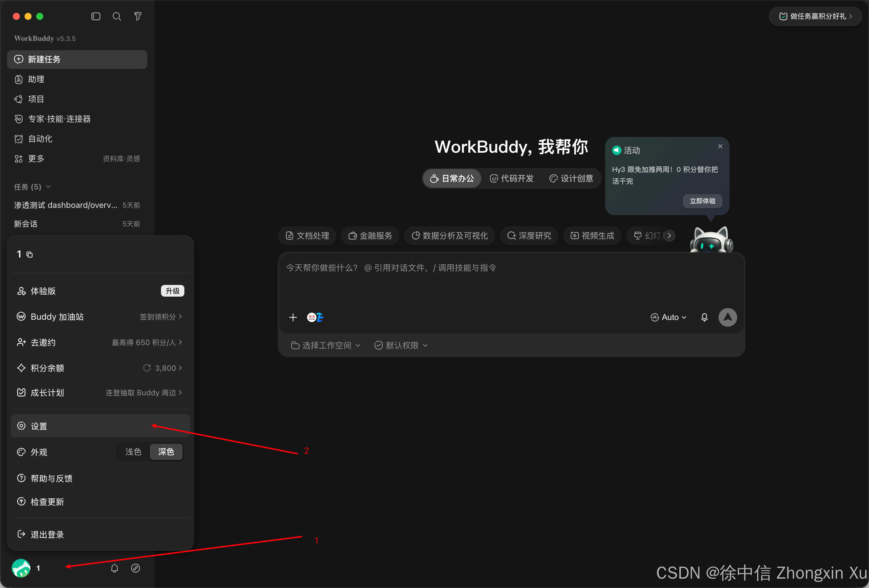
Task: Open 自动化 in the sidebar
Action: (x=77, y=139)
